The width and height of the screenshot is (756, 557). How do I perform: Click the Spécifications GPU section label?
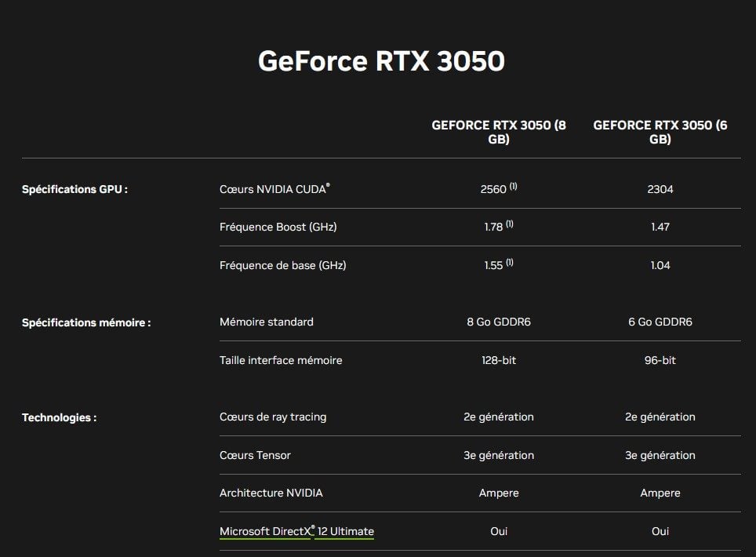[x=75, y=189]
